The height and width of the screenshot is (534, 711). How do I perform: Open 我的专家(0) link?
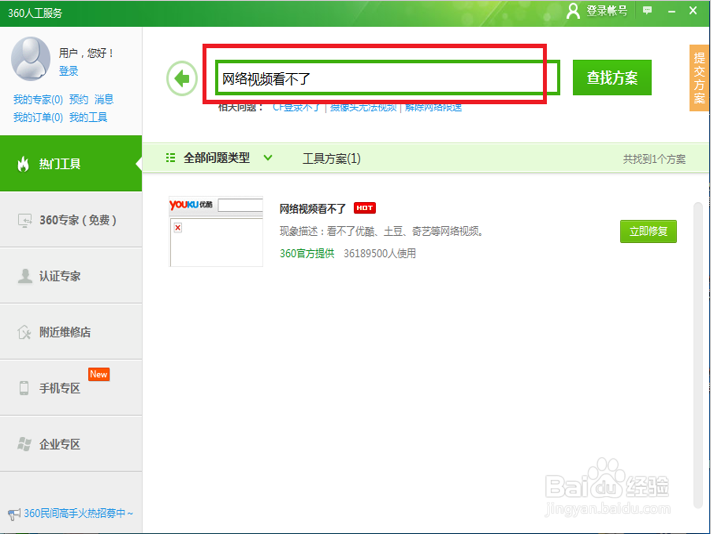click(x=38, y=99)
